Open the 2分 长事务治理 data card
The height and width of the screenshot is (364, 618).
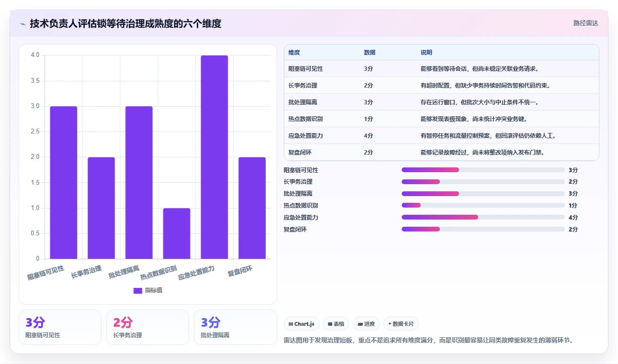pos(147,327)
